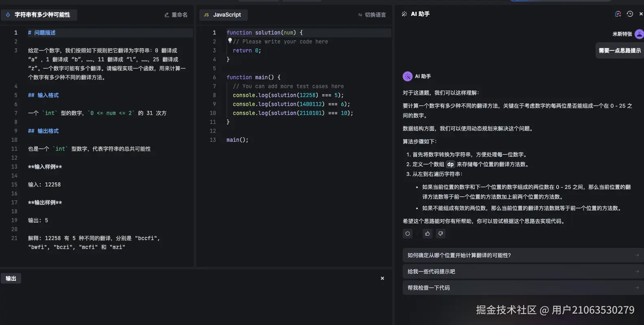This screenshot has height=325, width=644.
Task: Click the 输出: 5 line
Action: tap(38, 220)
